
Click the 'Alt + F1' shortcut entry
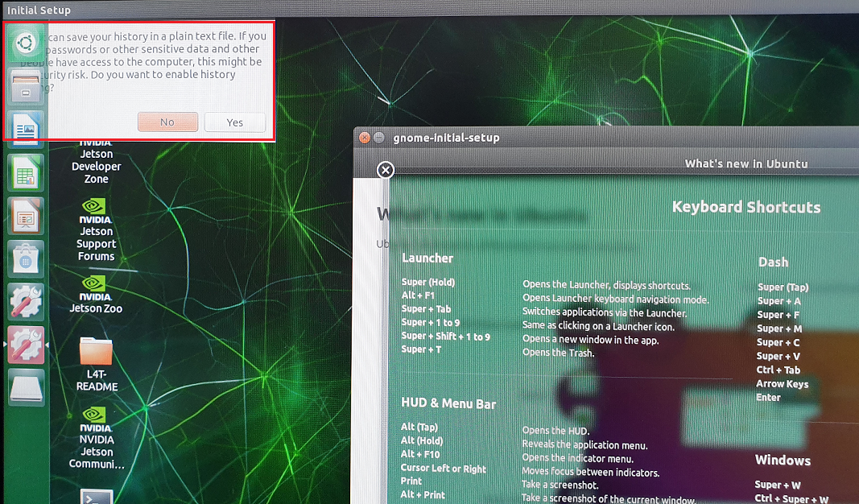click(418, 295)
